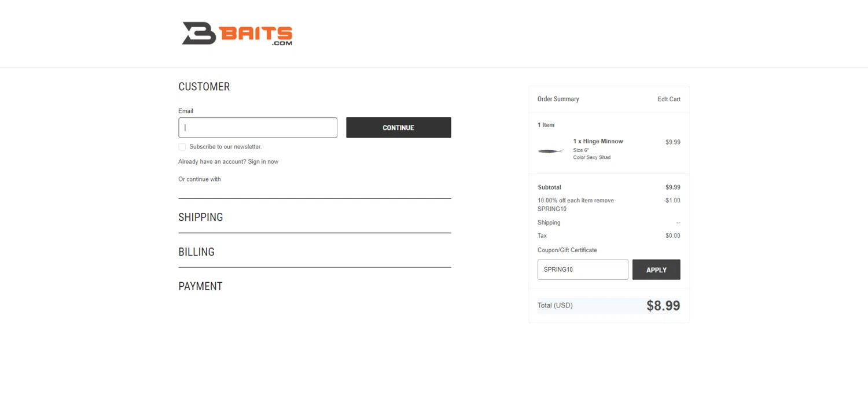This screenshot has width=868, height=418.
Task: Click the remove coupon link
Action: 604,201
